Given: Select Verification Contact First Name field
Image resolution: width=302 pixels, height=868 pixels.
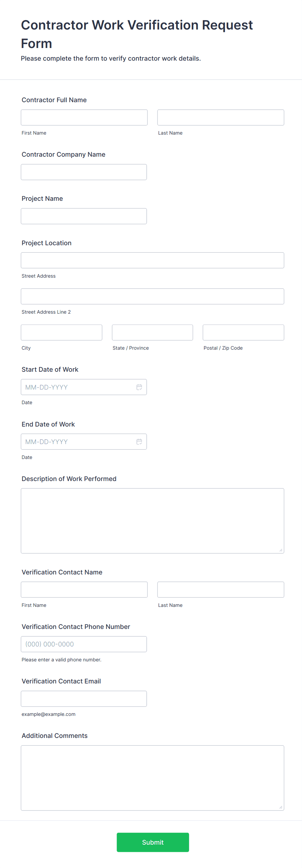Looking at the screenshot, I should point(84,590).
